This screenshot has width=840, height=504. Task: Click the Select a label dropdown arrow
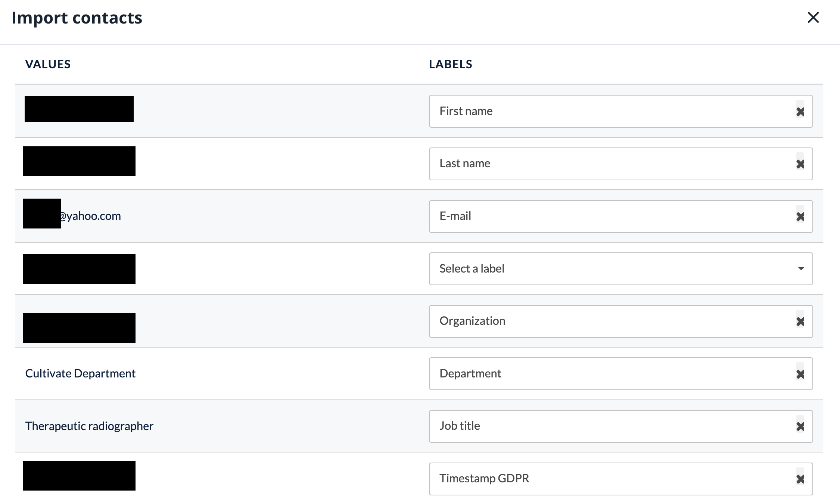(801, 269)
